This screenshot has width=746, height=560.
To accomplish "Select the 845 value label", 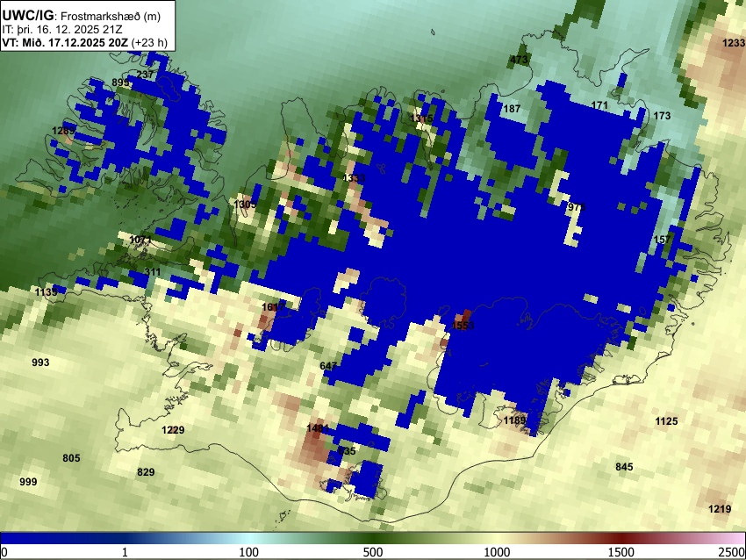I will (624, 467).
